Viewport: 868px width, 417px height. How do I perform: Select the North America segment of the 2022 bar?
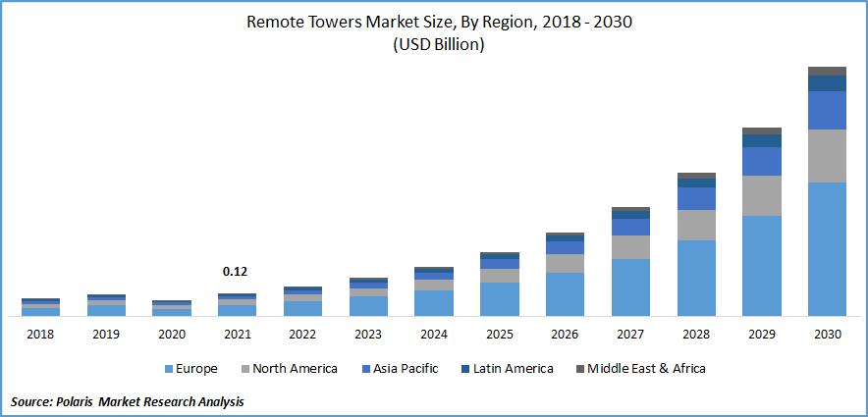pos(302,297)
